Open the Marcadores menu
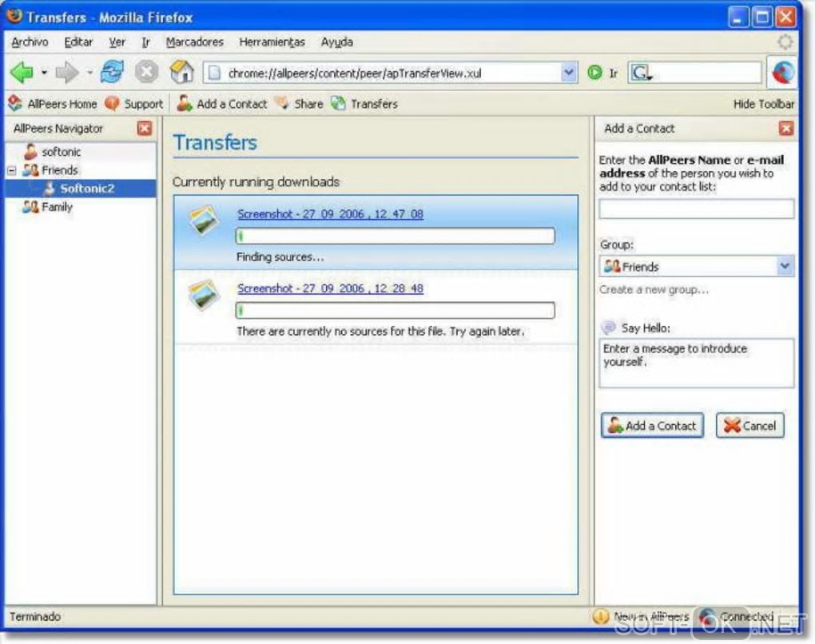Viewport: 815px width, 644px height. pos(194,42)
